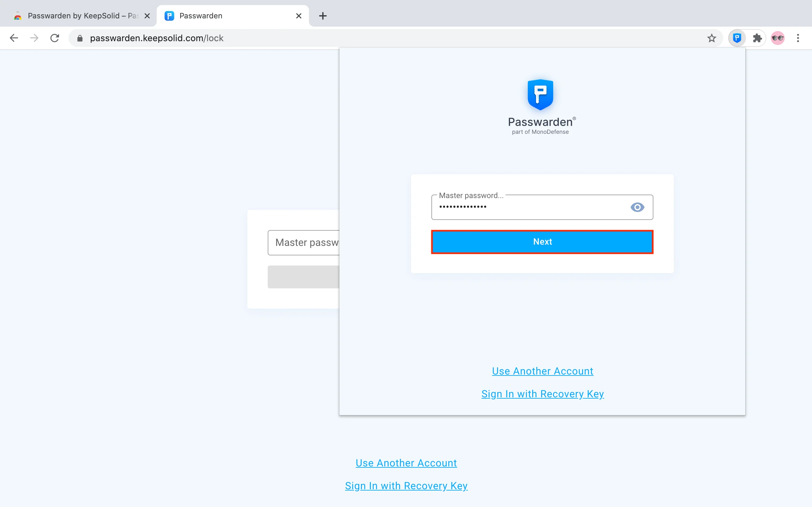The height and width of the screenshot is (507, 812).
Task: Click the Chrome profile avatar
Action: (777, 38)
